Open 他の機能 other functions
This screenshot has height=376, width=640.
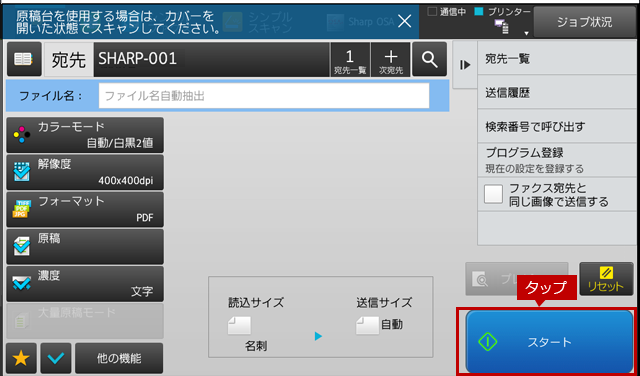tap(119, 358)
